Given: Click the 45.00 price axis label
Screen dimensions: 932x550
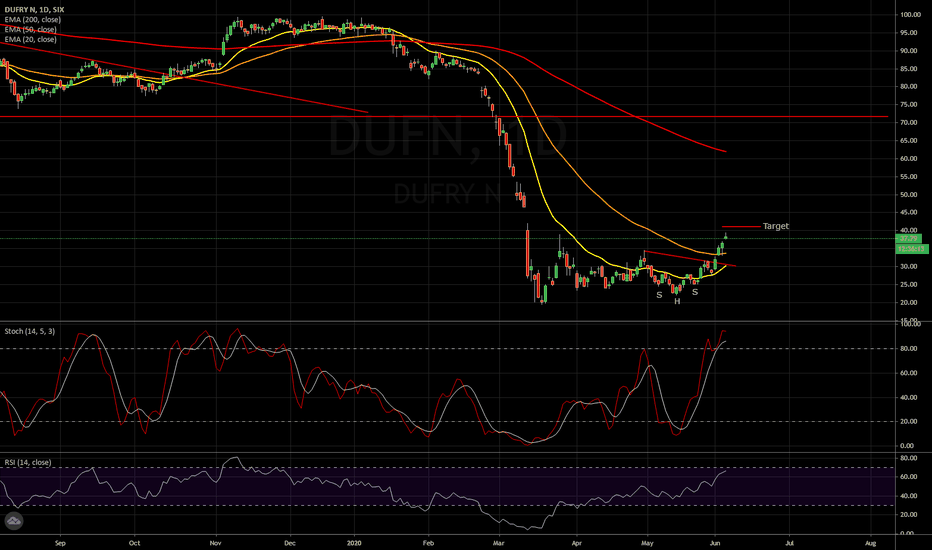Looking at the screenshot, I should [x=909, y=212].
